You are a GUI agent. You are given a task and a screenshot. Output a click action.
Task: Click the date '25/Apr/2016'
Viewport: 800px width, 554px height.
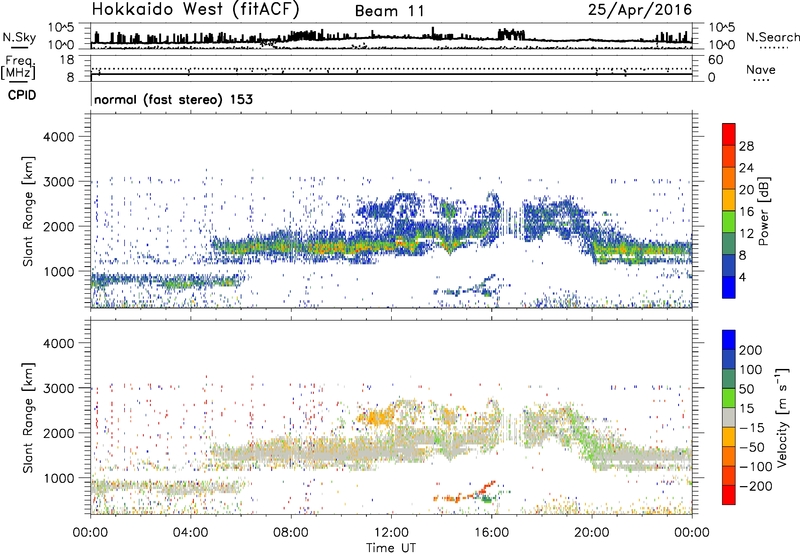point(640,10)
